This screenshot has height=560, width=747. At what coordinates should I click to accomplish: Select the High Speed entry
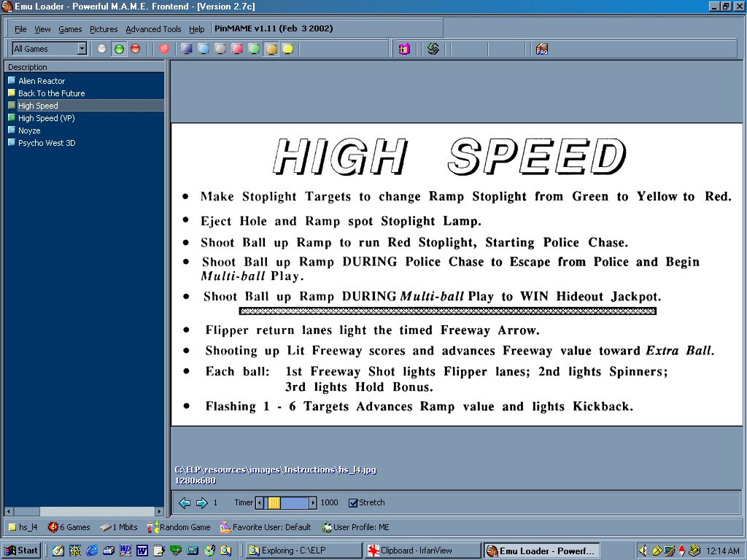38,106
